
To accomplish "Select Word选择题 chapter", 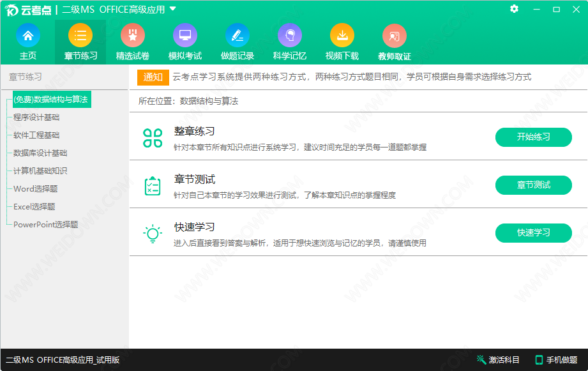I will [x=36, y=188].
